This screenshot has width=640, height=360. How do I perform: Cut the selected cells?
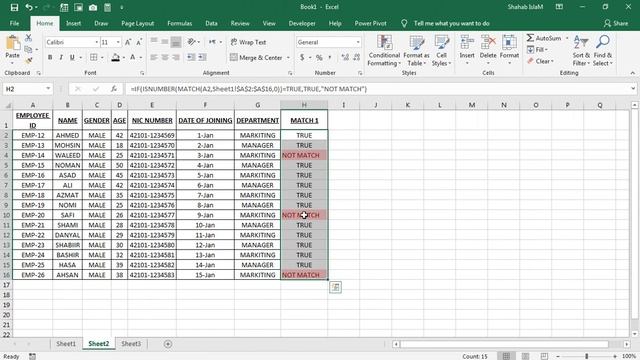pyautogui.click(x=28, y=38)
